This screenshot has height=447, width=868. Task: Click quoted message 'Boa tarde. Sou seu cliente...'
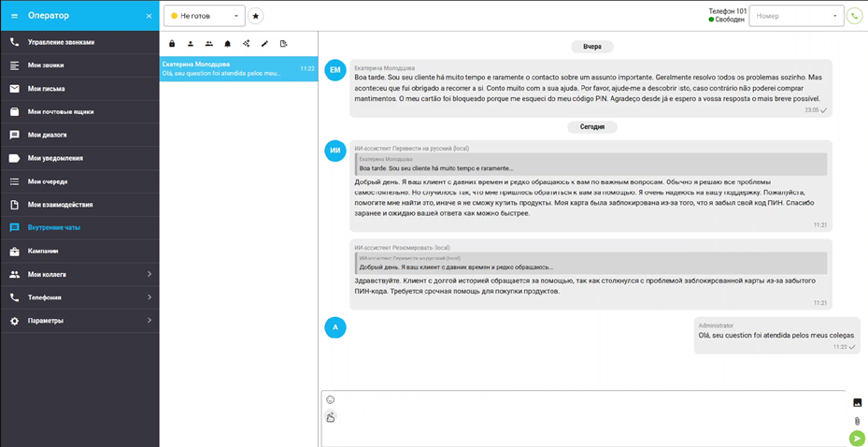coord(591,164)
